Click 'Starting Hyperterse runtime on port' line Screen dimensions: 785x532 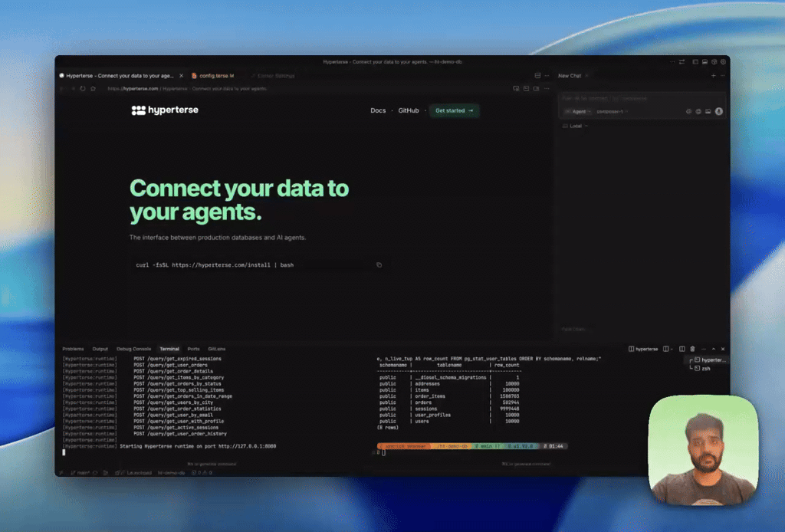pyautogui.click(x=198, y=446)
